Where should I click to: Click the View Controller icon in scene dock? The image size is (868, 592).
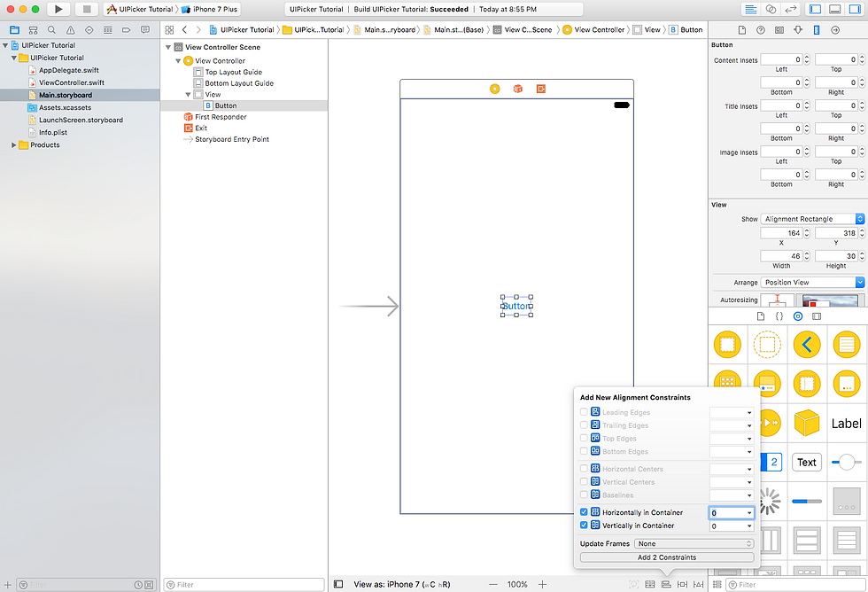click(495, 89)
